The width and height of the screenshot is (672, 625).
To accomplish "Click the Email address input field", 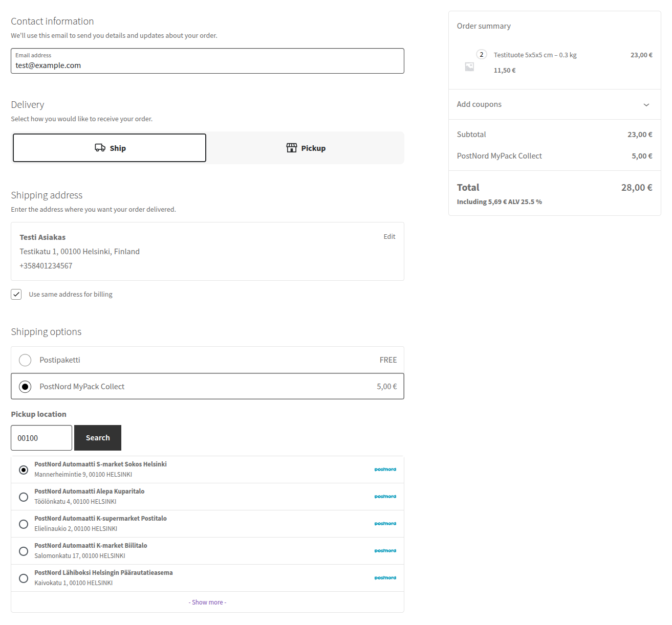I will tap(207, 65).
